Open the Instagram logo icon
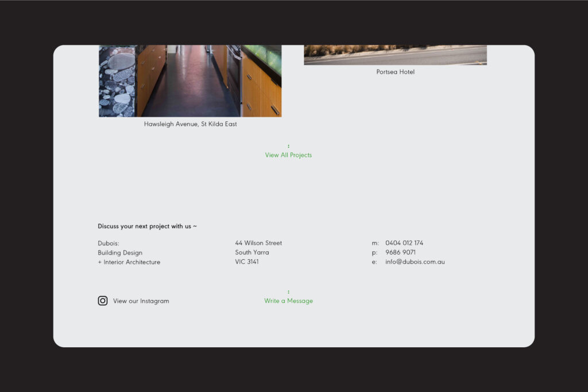 tap(103, 301)
